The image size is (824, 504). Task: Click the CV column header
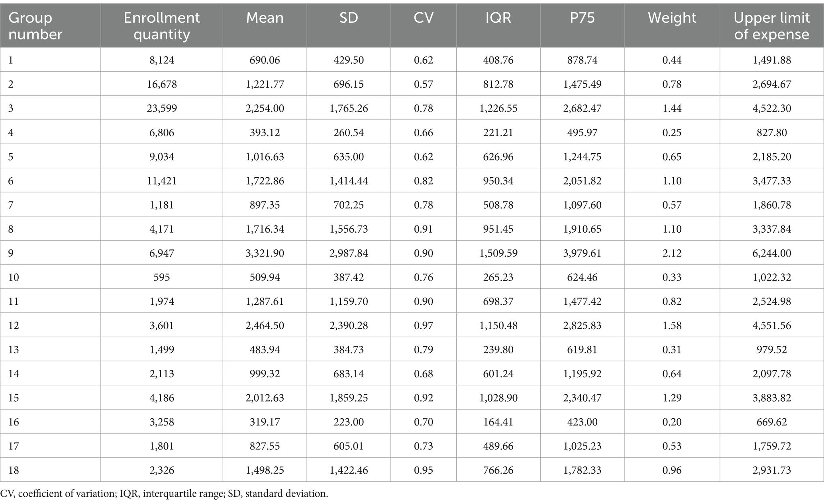point(423,18)
